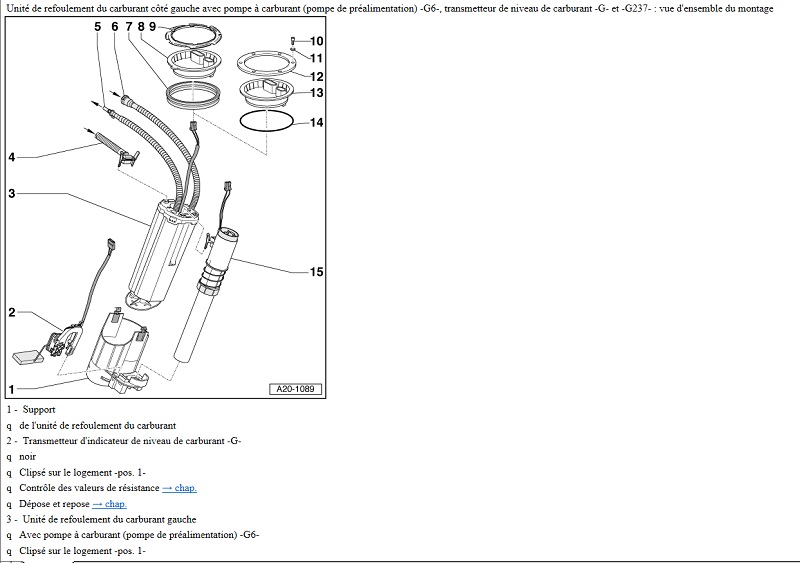Click callout number 15 in diagram
Screen dimensions: 800x563
(316, 272)
